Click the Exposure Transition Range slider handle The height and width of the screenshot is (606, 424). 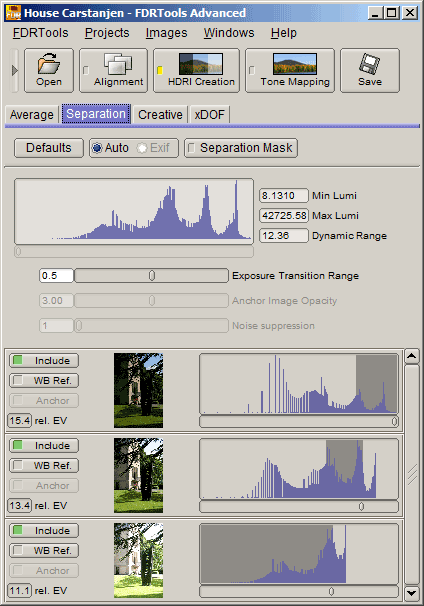(152, 276)
